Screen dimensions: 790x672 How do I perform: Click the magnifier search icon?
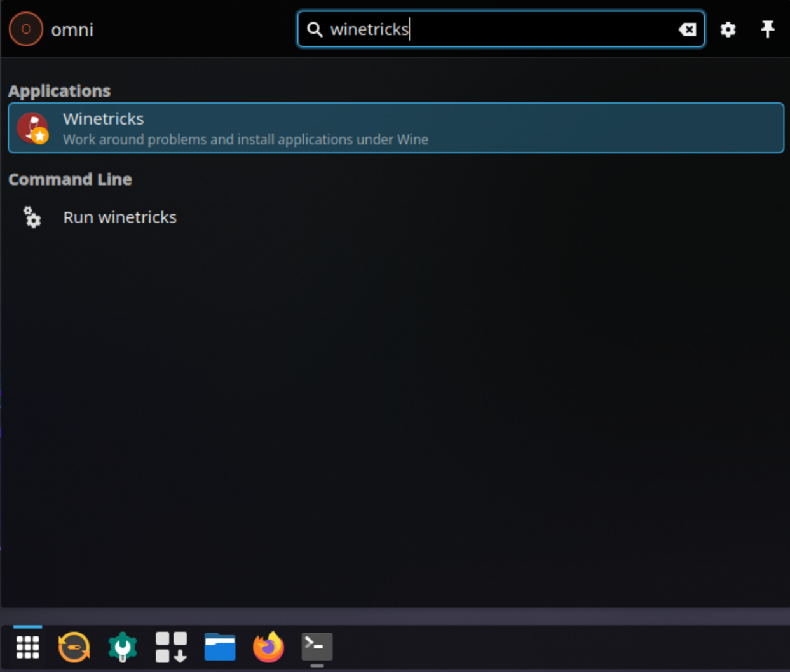tap(315, 29)
